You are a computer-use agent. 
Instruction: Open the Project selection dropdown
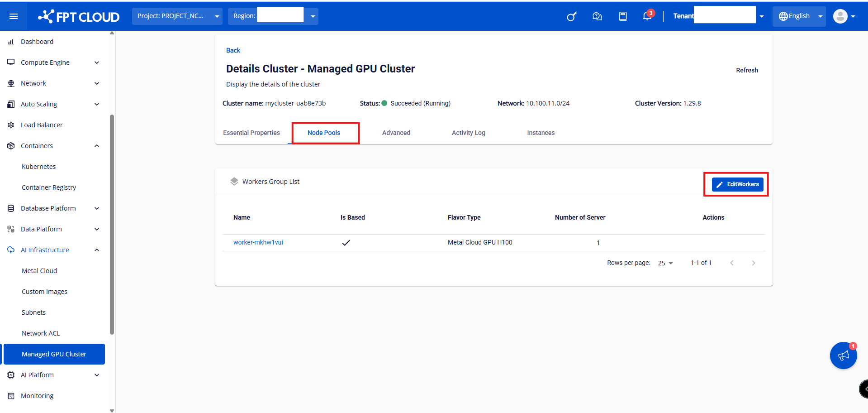[177, 16]
